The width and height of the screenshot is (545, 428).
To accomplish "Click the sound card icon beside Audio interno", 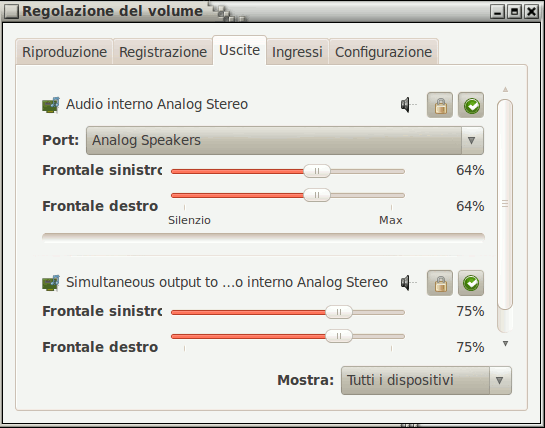I will pos(51,105).
